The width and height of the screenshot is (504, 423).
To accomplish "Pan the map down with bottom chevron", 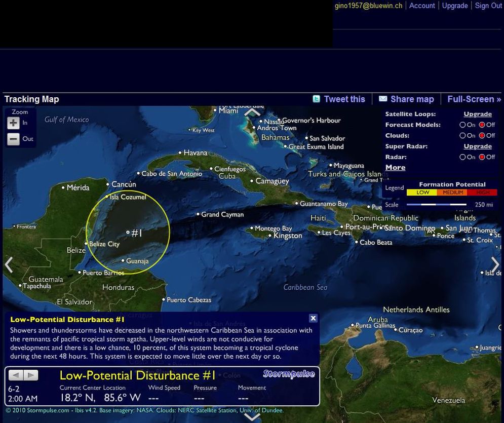I will [x=252, y=417].
